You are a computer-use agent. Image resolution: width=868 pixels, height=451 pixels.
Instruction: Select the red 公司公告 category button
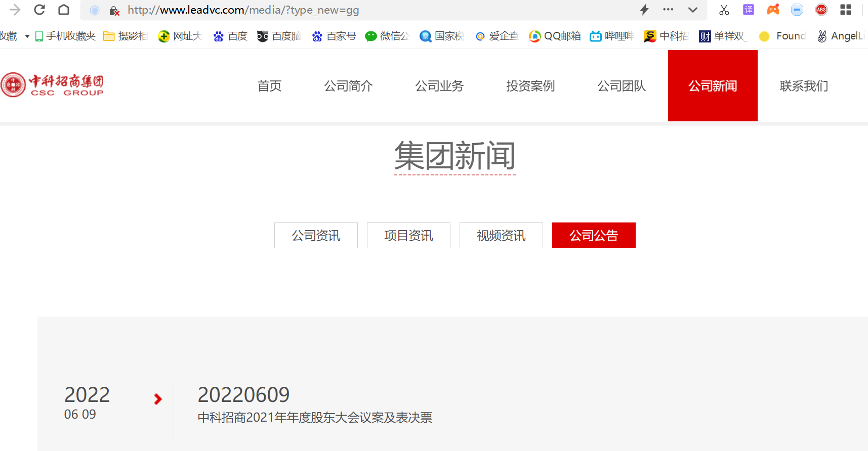pyautogui.click(x=594, y=236)
